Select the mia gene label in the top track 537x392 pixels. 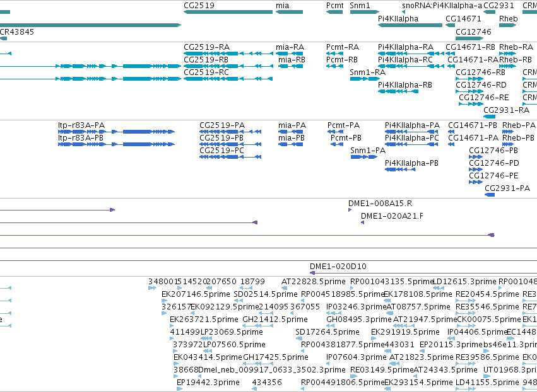coord(283,6)
